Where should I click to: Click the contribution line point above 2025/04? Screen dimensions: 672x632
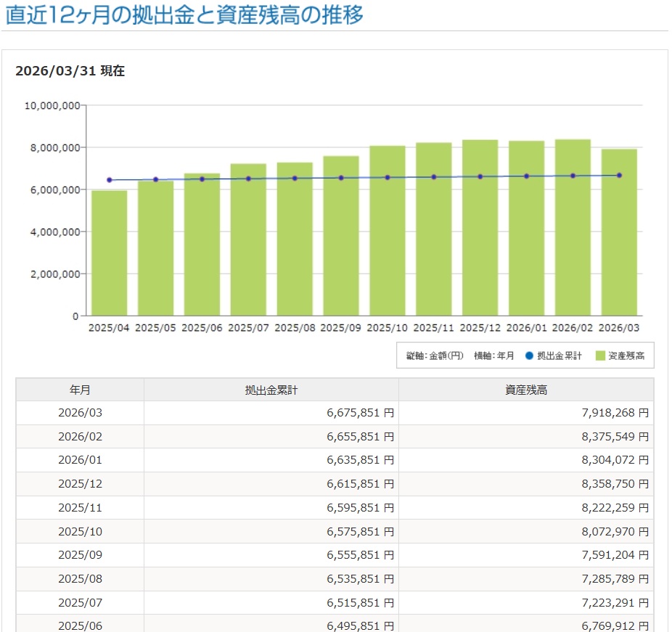coord(109,180)
